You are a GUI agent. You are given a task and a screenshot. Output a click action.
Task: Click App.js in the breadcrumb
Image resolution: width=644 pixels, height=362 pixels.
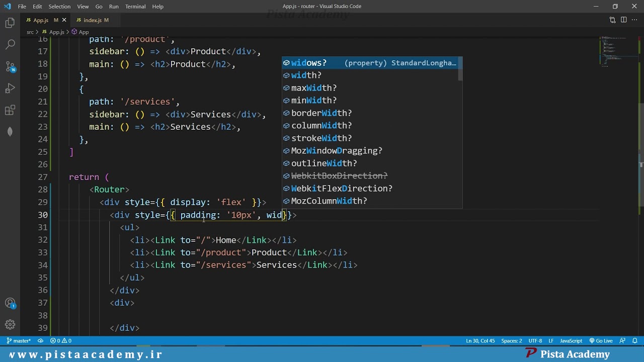56,32
